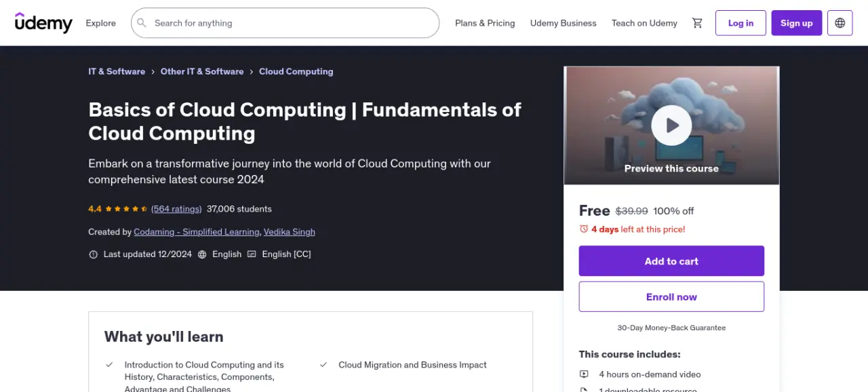Open the Explore menu
This screenshot has width=868, height=392.
101,23
